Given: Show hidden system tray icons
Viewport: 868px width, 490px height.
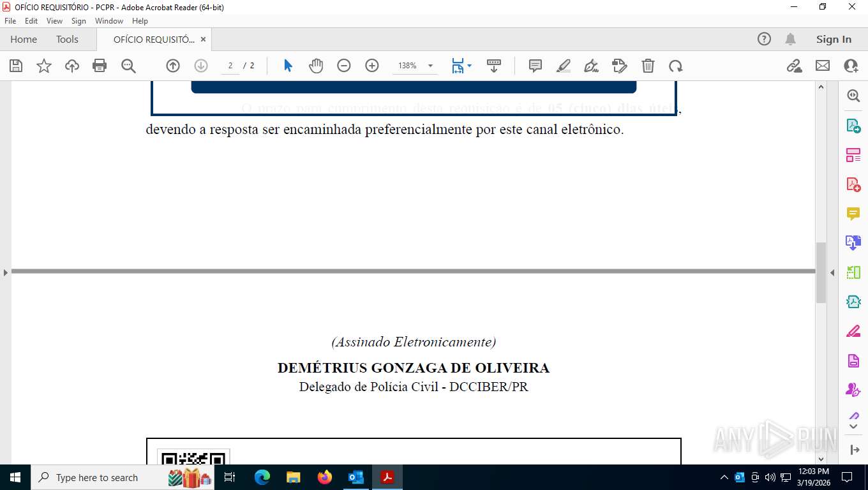Looking at the screenshot, I should tap(724, 477).
